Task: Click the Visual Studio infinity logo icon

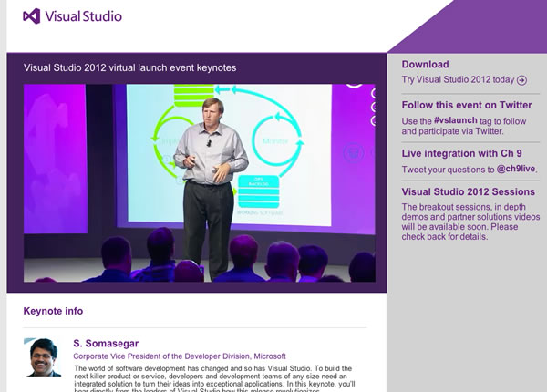Action: 32,16
